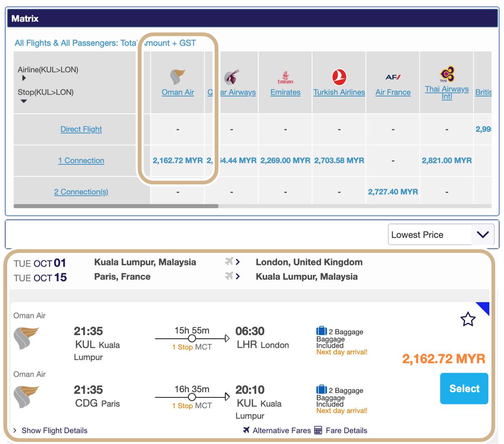The height and width of the screenshot is (444, 504).
Task: Filter by Direct Flight row
Action: pyautogui.click(x=81, y=129)
